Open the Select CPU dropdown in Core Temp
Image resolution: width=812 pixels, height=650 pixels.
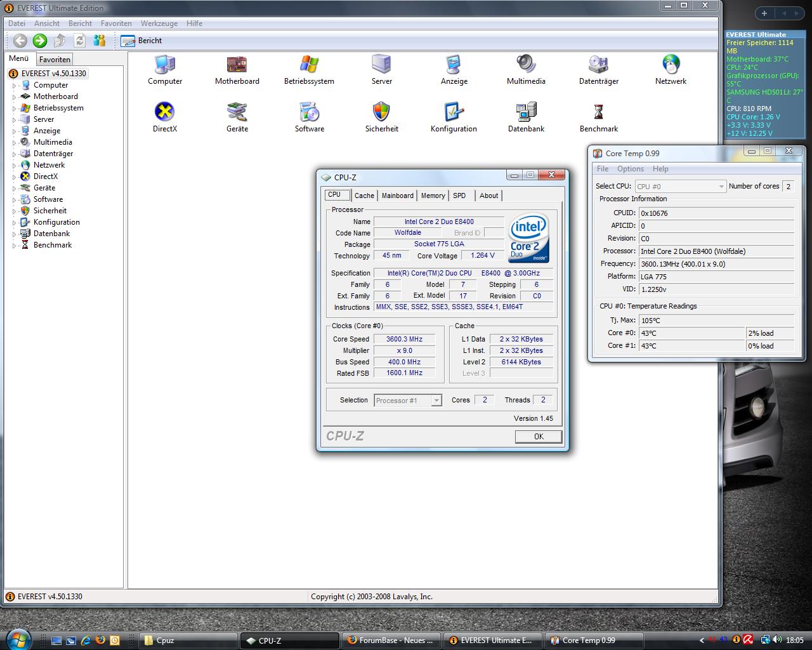coord(680,187)
